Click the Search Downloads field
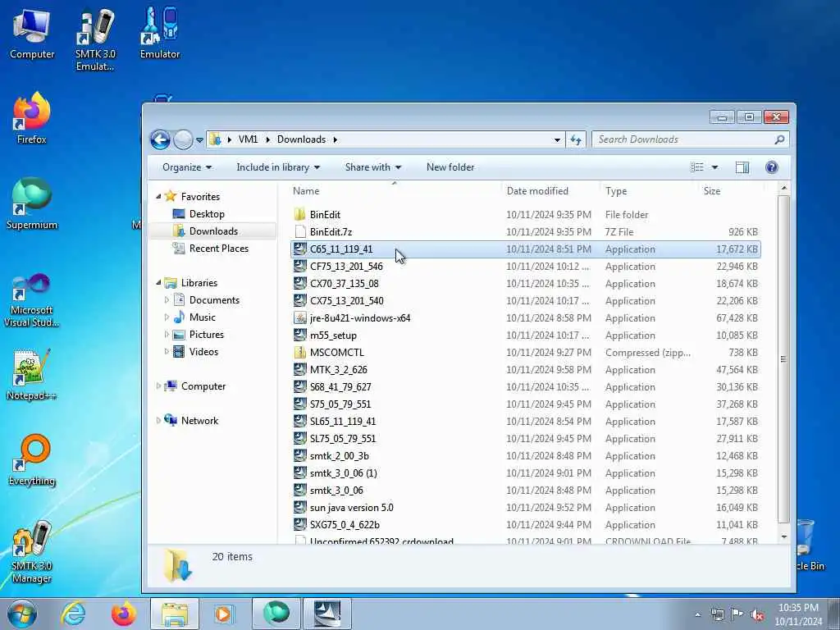 point(690,139)
